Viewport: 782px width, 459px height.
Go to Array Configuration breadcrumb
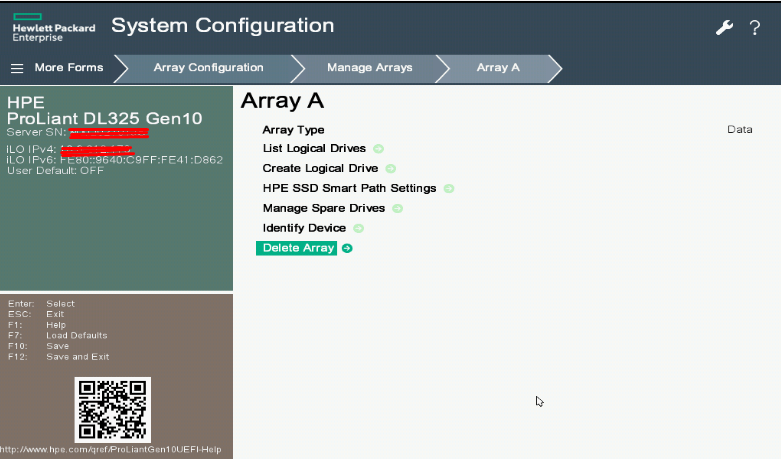coord(208,68)
